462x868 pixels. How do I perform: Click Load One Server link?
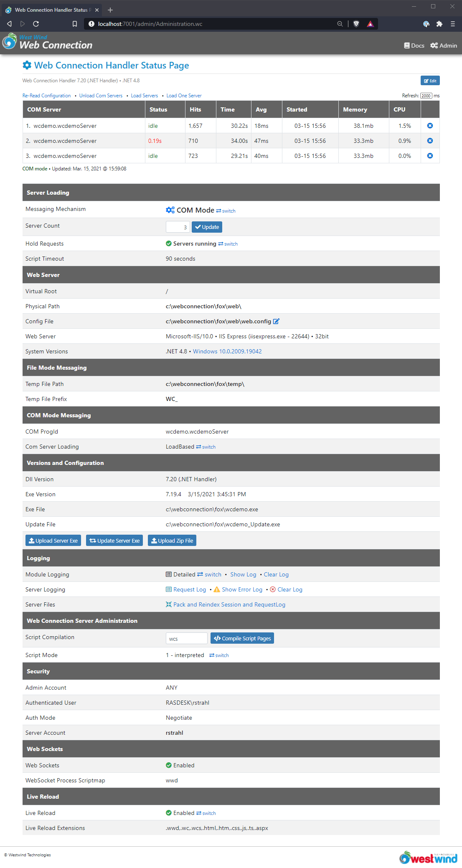coord(184,96)
